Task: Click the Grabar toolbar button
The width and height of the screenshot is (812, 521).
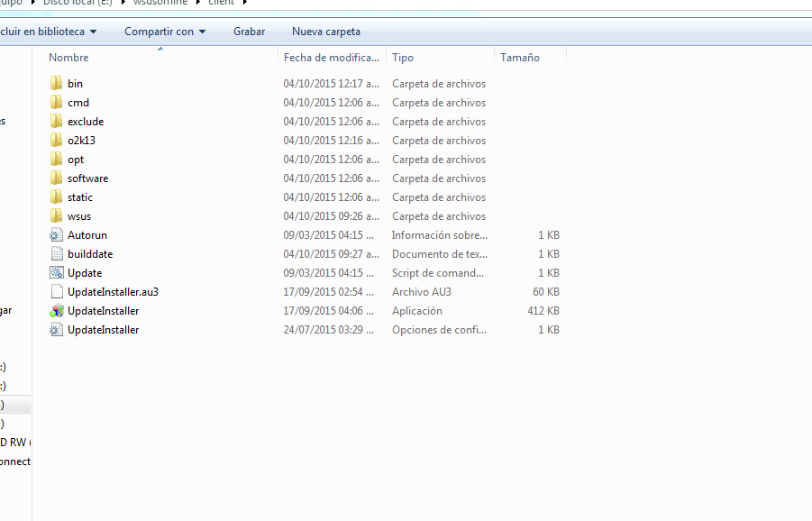Action: pyautogui.click(x=249, y=32)
